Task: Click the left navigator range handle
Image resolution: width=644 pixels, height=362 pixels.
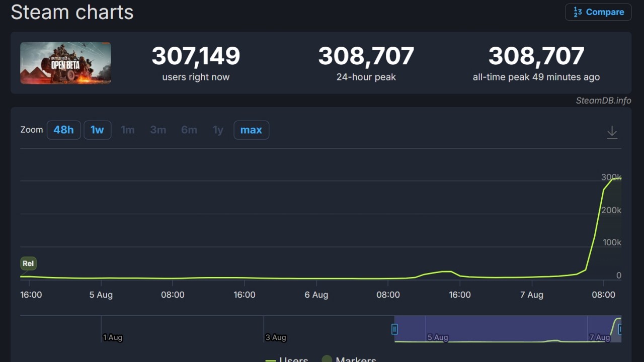Action: [394, 329]
